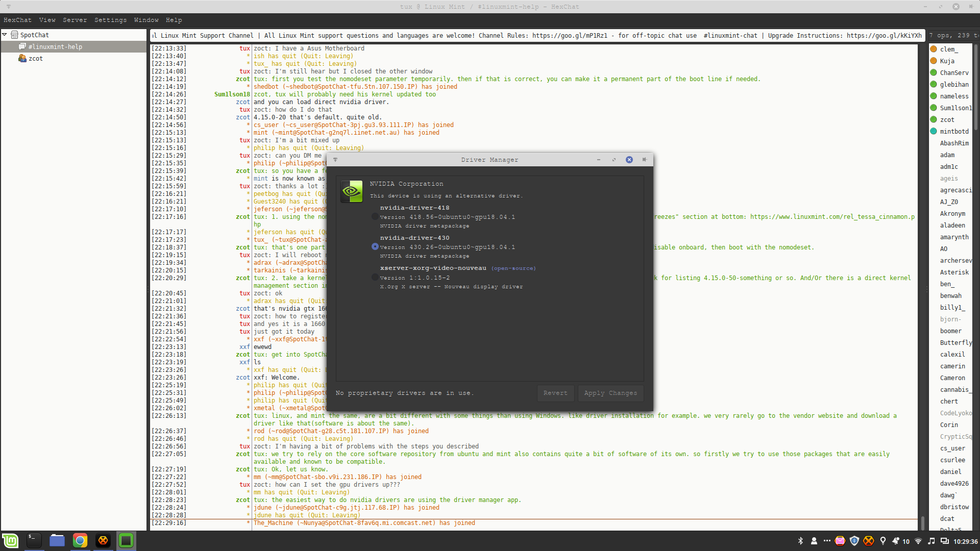Click the SpotChat server icon in tree
The height and width of the screenshot is (551, 980).
pos(15,35)
